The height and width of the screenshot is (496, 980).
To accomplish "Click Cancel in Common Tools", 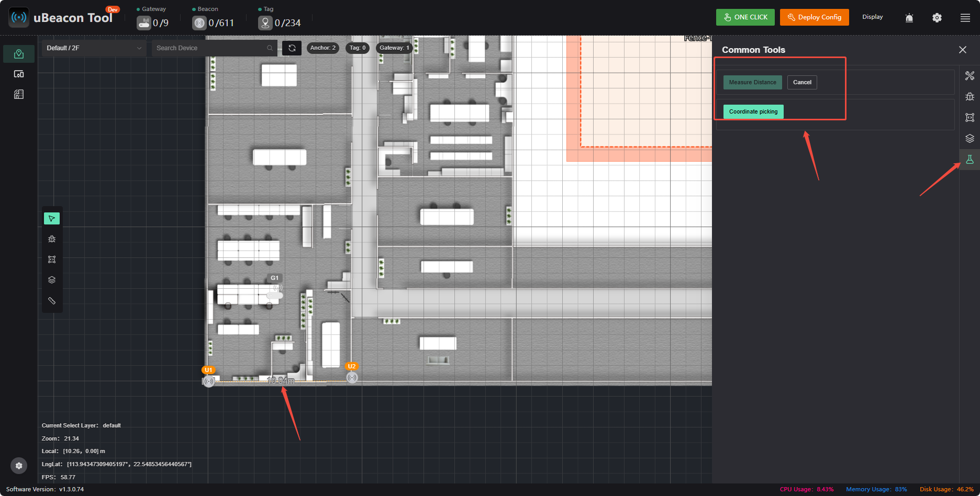I will 802,82.
